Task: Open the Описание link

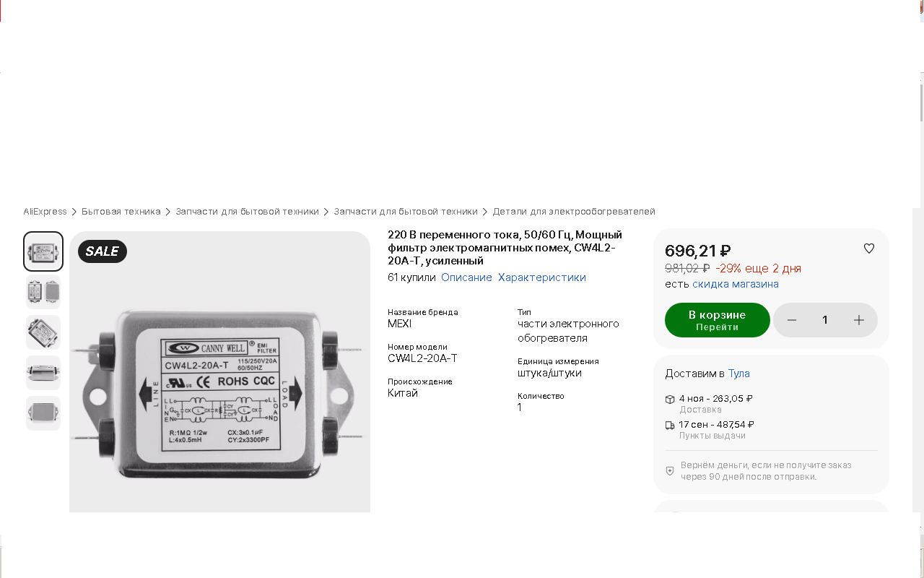Action: click(466, 277)
